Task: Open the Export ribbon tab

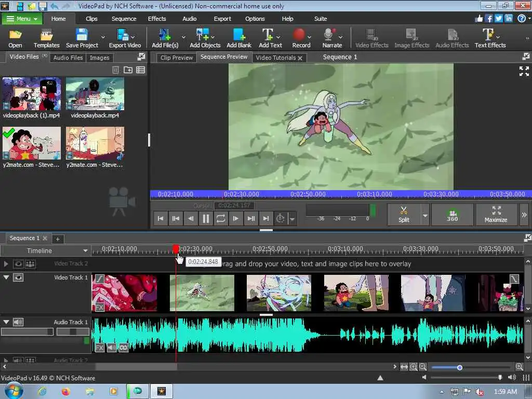Action: click(x=222, y=19)
